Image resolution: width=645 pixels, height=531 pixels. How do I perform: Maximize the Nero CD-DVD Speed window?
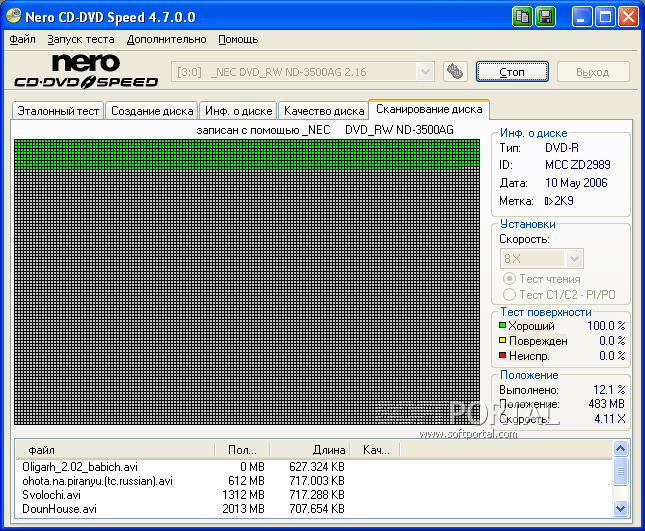[605, 17]
